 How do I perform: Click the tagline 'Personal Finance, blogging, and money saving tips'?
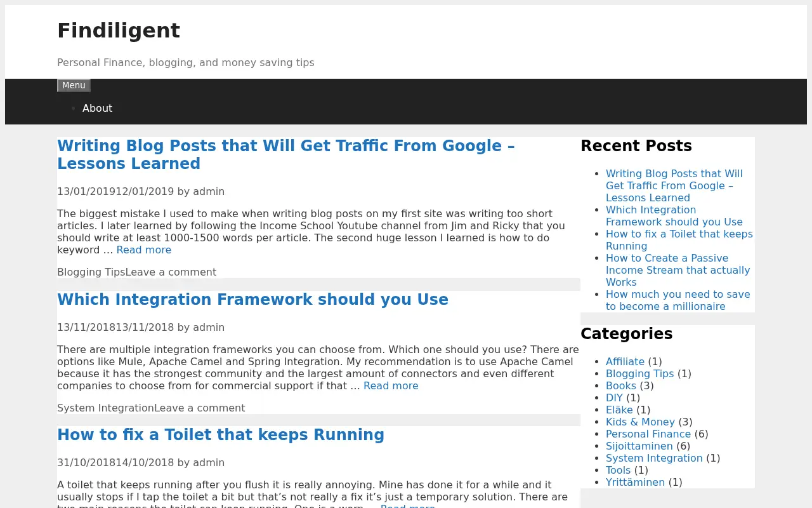click(185, 62)
